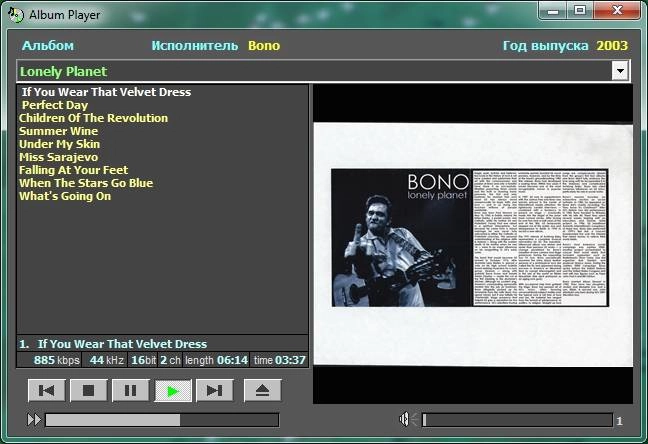Viewport: 648px width, 444px height.
Task: Click the speaker volume icon
Action: 407,420
